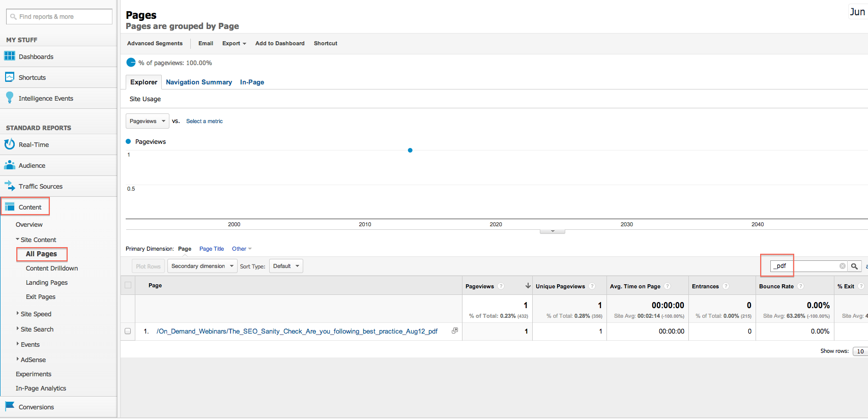Click the Dashboards grid icon

(10, 56)
